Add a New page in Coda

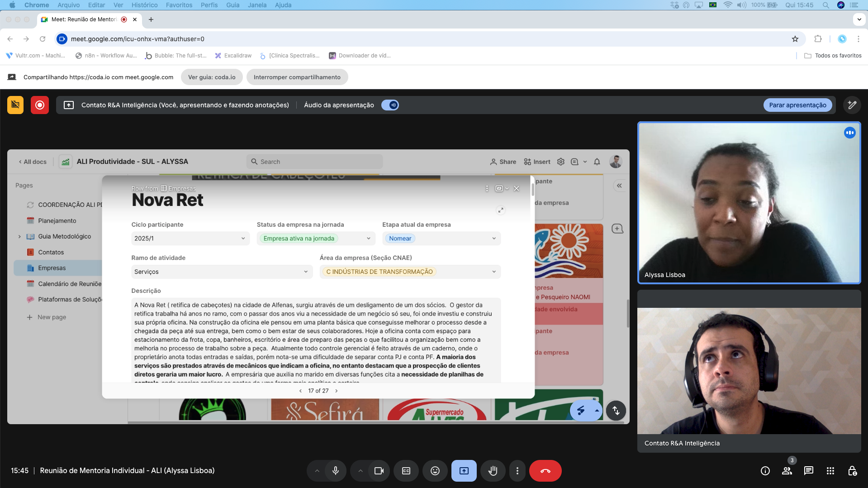coord(46,317)
